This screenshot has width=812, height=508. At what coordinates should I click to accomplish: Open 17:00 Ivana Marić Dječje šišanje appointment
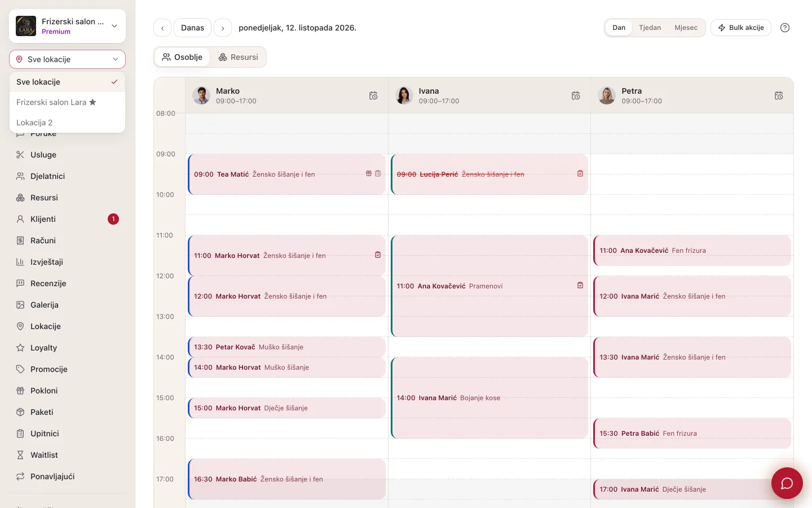[x=692, y=489]
